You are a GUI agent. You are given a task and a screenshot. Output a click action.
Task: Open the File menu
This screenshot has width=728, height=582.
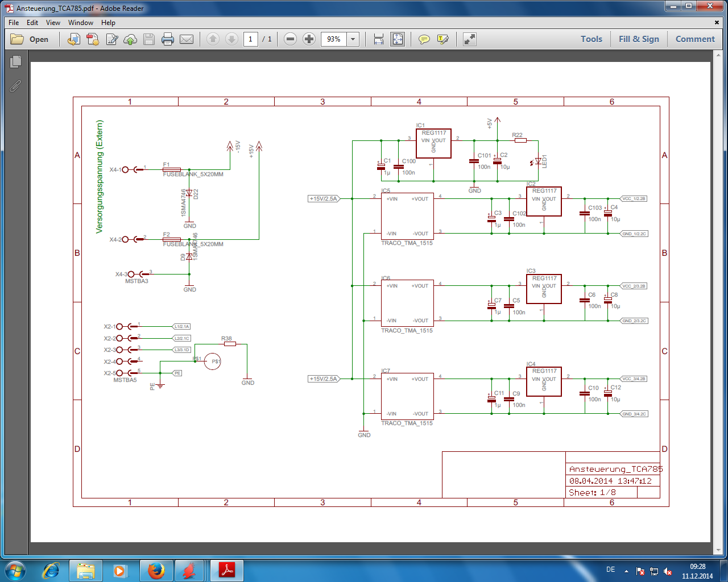coord(14,23)
